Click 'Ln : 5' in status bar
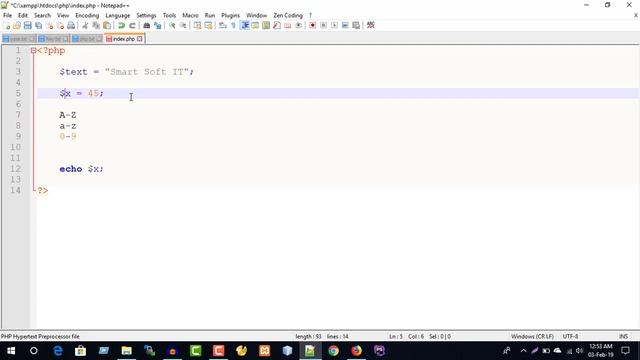The width and height of the screenshot is (640, 360). (x=396, y=337)
